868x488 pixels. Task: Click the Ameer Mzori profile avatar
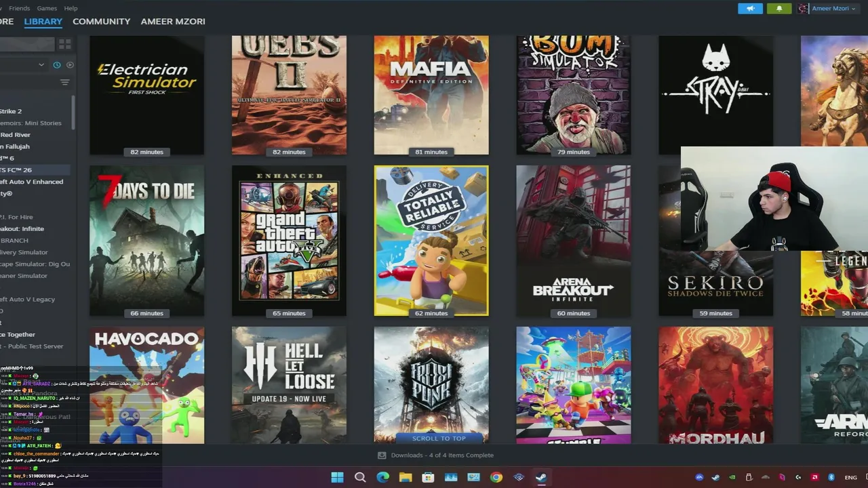point(804,9)
